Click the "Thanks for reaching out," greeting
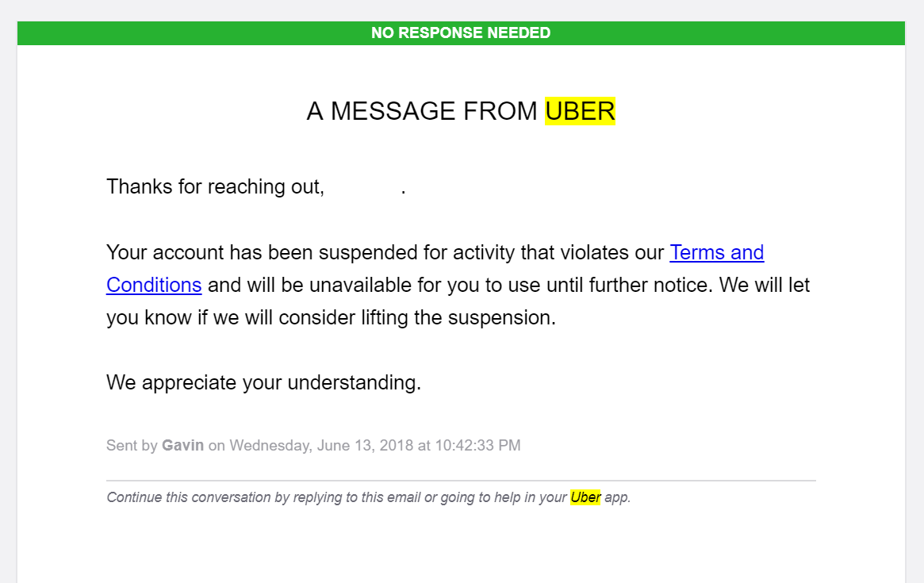Screen dimensions: 924x583 point(215,187)
